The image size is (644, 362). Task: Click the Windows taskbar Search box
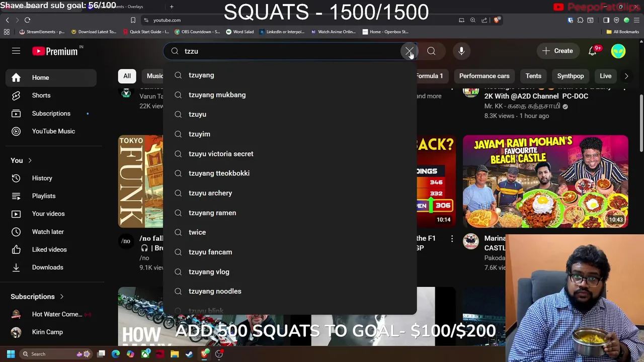pyautogui.click(x=55, y=354)
